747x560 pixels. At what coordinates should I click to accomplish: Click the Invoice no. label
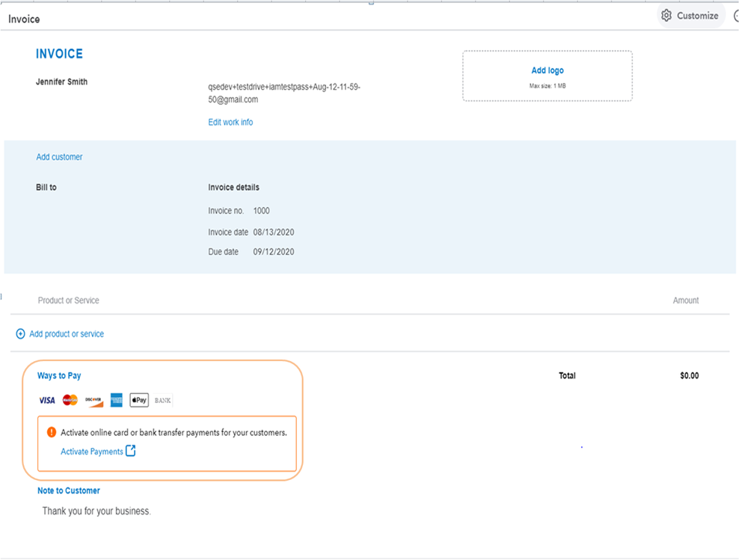(226, 211)
